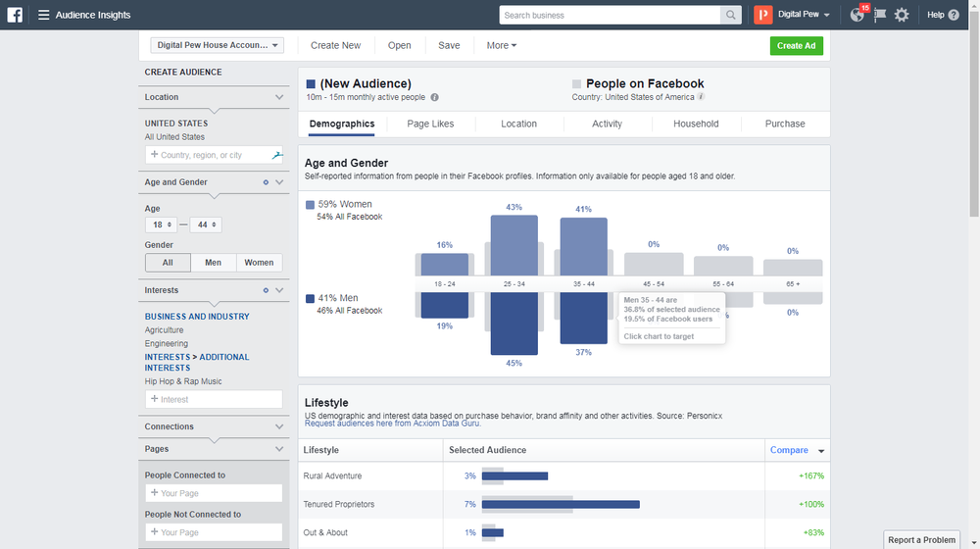Switch to the Location tab
The width and height of the screenshot is (980, 549).
[518, 124]
